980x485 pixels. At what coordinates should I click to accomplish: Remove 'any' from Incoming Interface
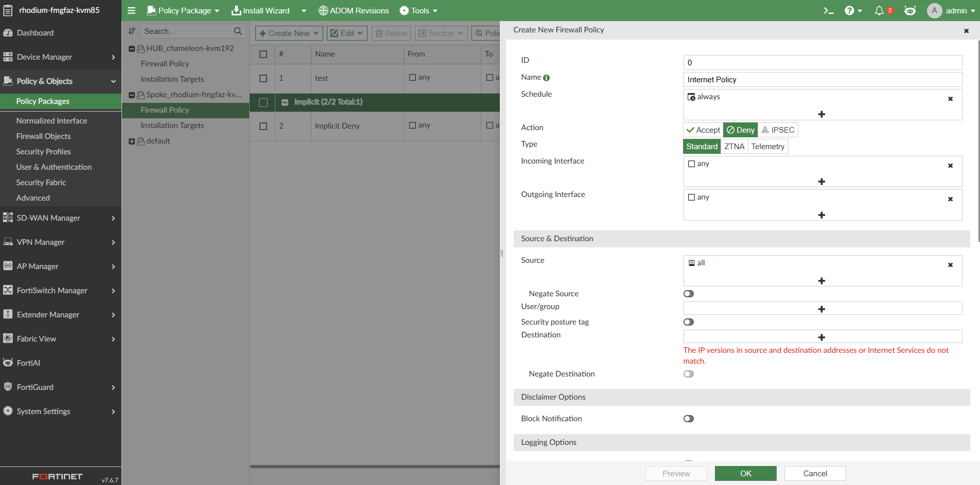(950, 166)
